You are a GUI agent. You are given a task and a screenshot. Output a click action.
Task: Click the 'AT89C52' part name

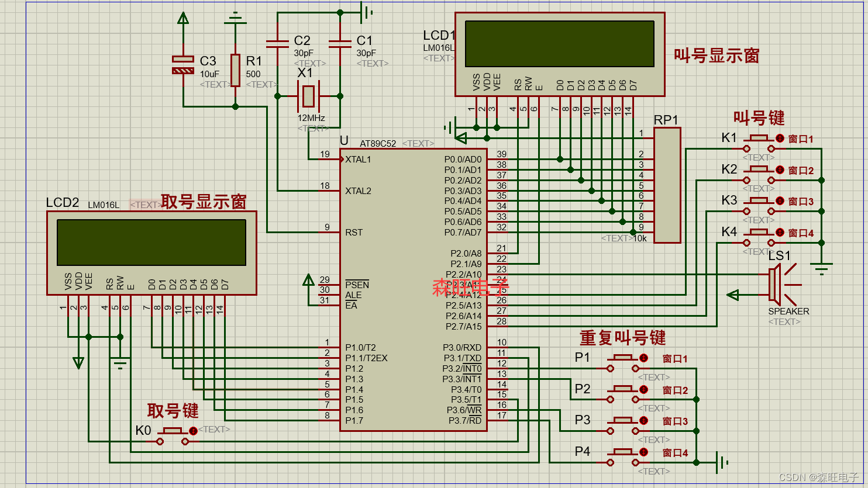pos(378,143)
